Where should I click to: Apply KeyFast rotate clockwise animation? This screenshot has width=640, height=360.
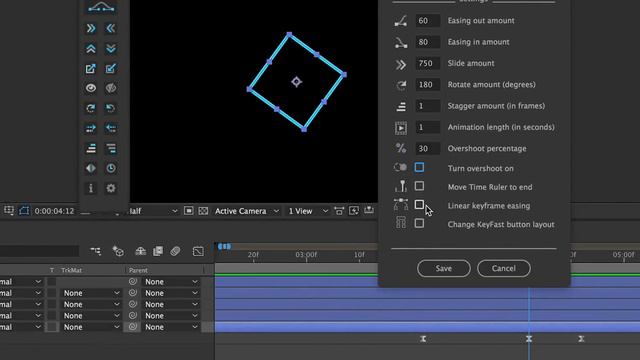[91, 108]
